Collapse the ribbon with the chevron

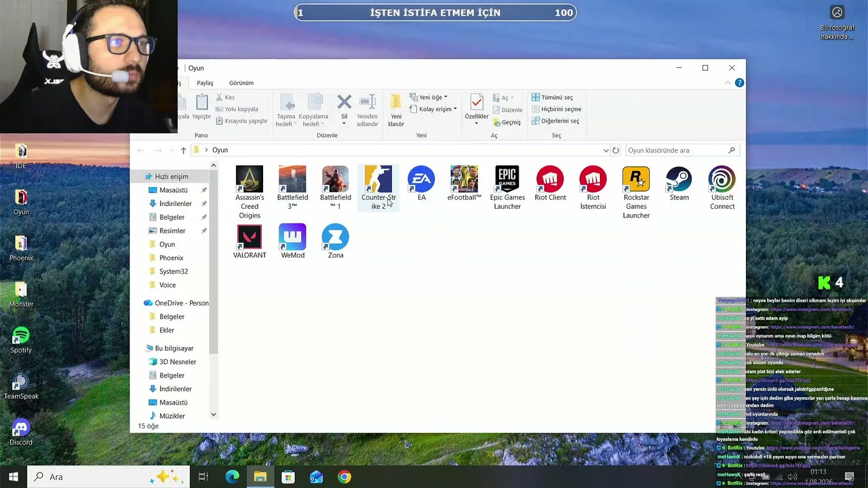[728, 83]
